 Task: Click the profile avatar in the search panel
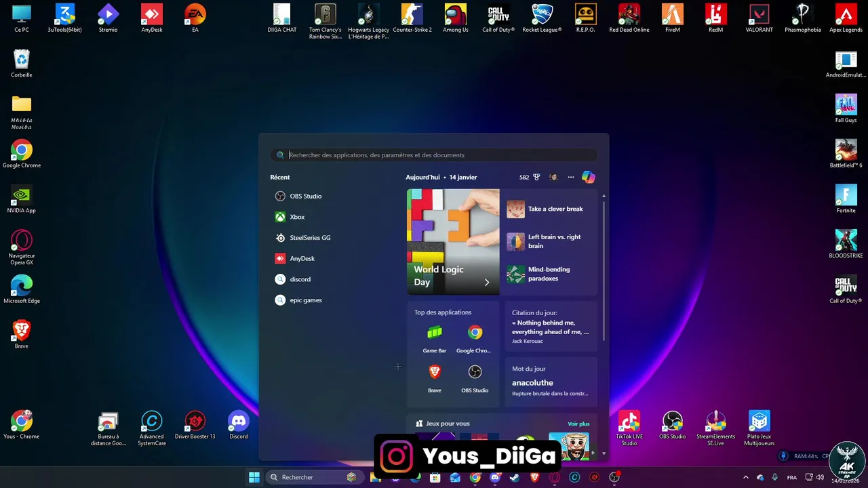pyautogui.click(x=553, y=177)
